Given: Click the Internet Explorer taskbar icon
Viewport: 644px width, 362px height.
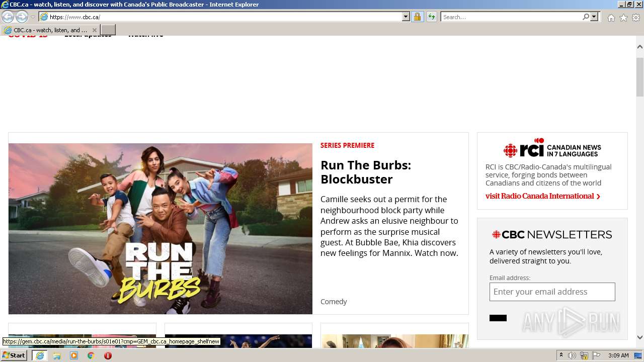Looking at the screenshot, I should 40,355.
